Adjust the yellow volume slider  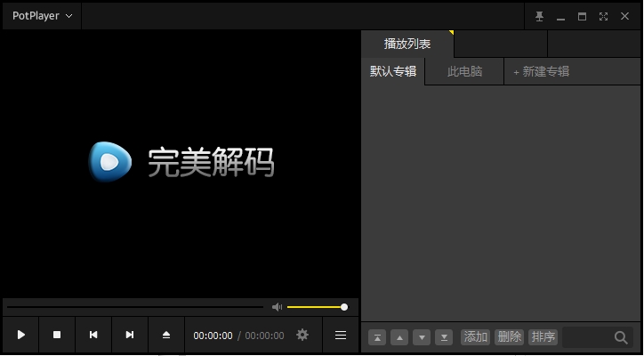pos(317,307)
